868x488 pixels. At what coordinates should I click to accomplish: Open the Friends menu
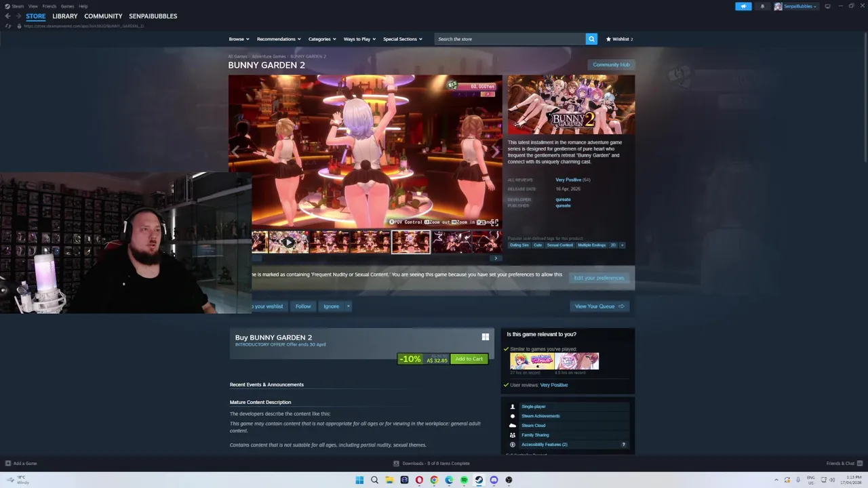tap(50, 6)
